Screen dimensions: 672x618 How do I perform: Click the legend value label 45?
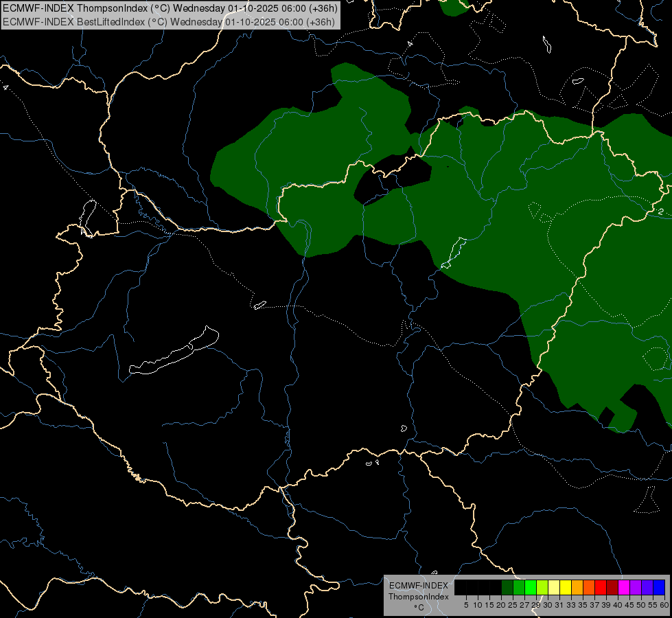[x=629, y=605]
